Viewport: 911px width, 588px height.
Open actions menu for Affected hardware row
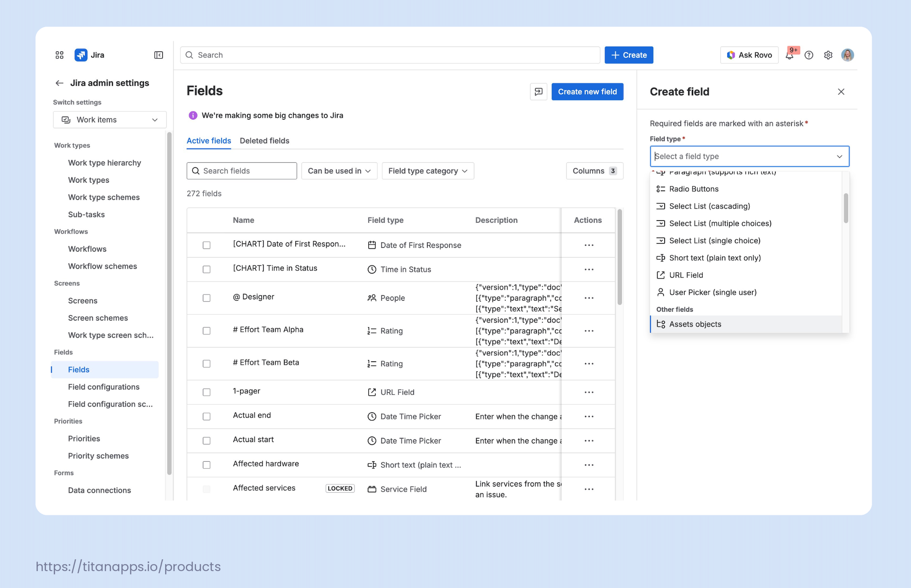(x=589, y=465)
